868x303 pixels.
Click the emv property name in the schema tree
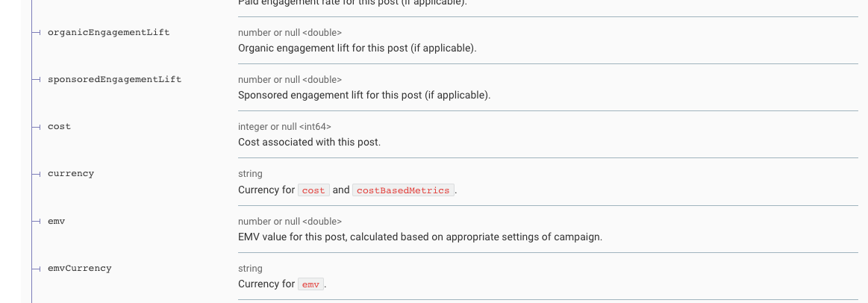coord(56,222)
